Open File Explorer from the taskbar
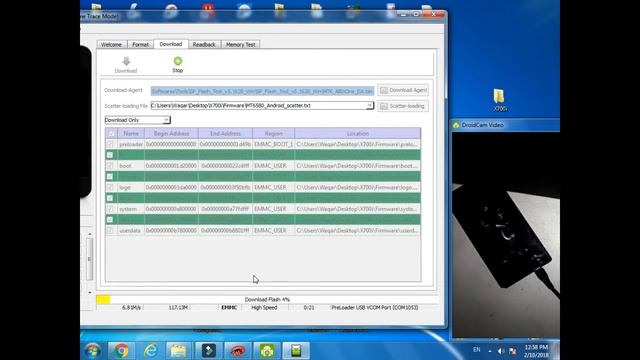The image size is (640, 360). click(178, 351)
